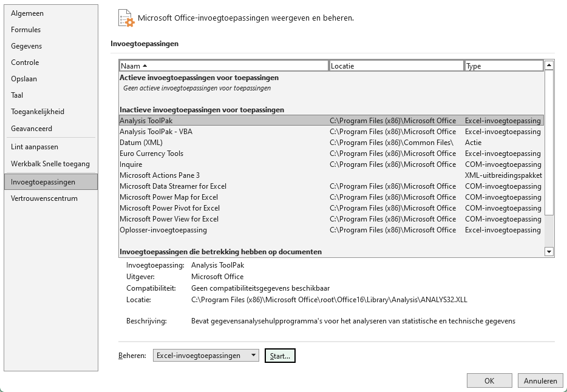This screenshot has height=392, width=567.
Task: Open the Beheren dropdown list
Action: click(206, 356)
